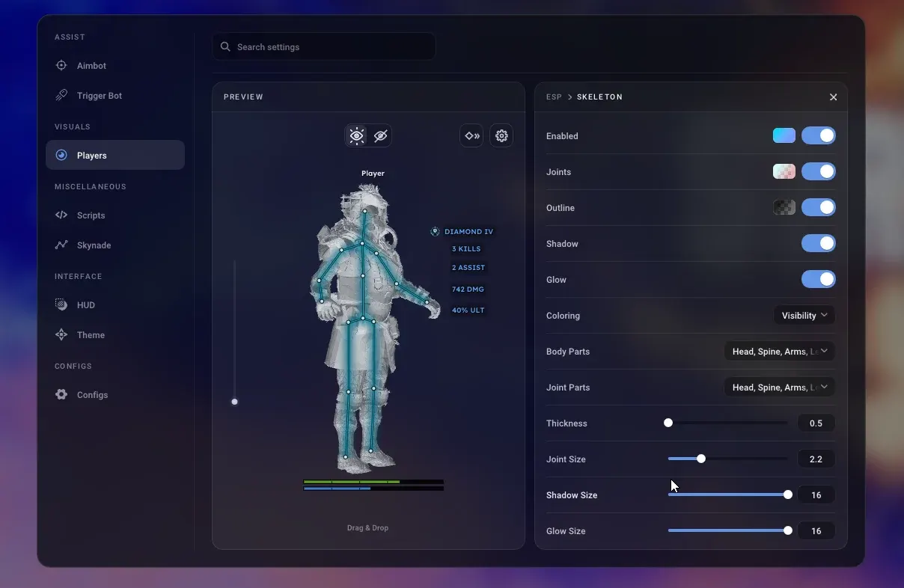Image resolution: width=904 pixels, height=588 pixels.
Task: Toggle the Shadow switch
Action: click(819, 243)
